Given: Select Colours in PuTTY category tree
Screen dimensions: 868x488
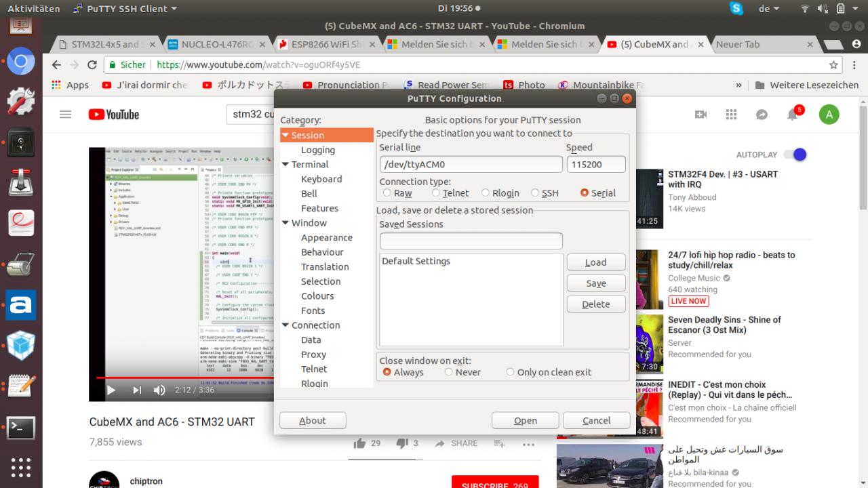Looking at the screenshot, I should click(x=317, y=296).
